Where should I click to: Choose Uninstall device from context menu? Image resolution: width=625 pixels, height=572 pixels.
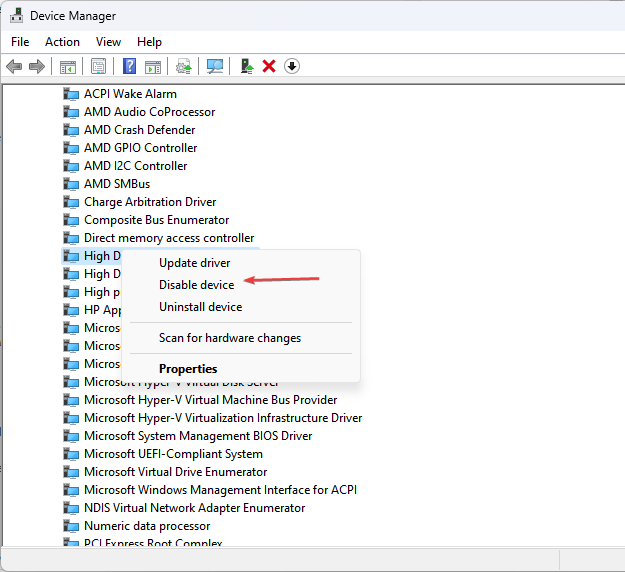[200, 307]
